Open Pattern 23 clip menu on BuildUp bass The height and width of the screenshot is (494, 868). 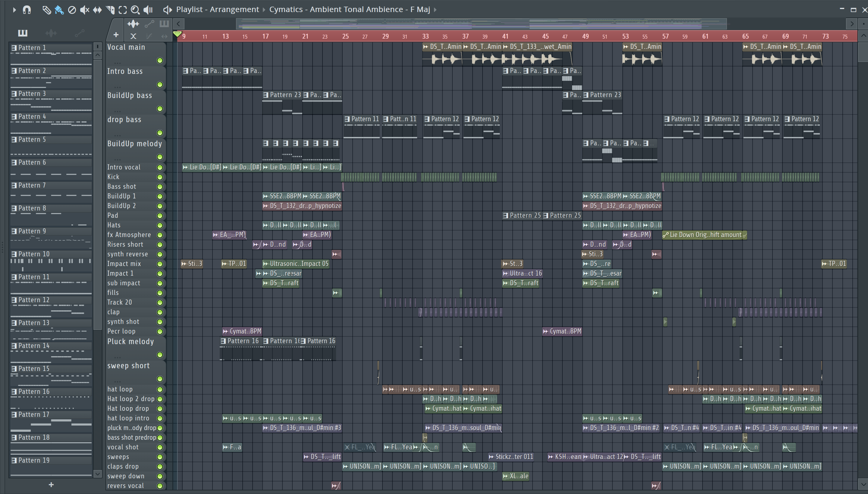coord(266,95)
